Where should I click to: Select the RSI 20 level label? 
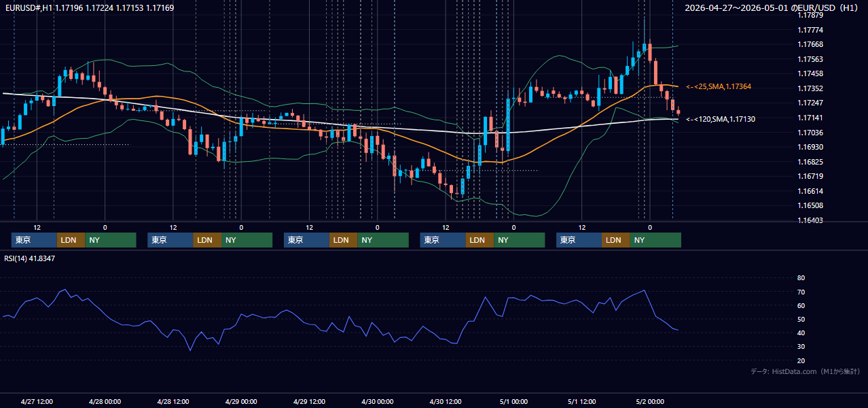pyautogui.click(x=801, y=360)
